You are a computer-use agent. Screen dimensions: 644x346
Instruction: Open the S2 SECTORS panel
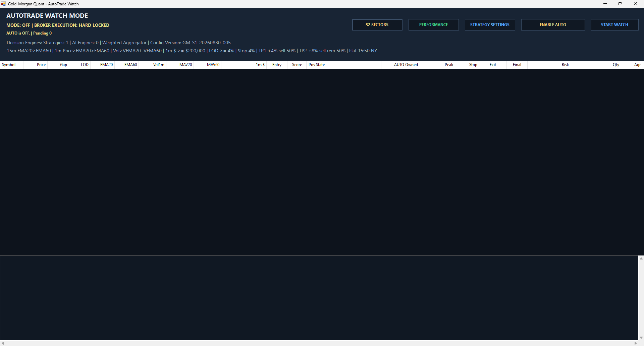point(377,25)
